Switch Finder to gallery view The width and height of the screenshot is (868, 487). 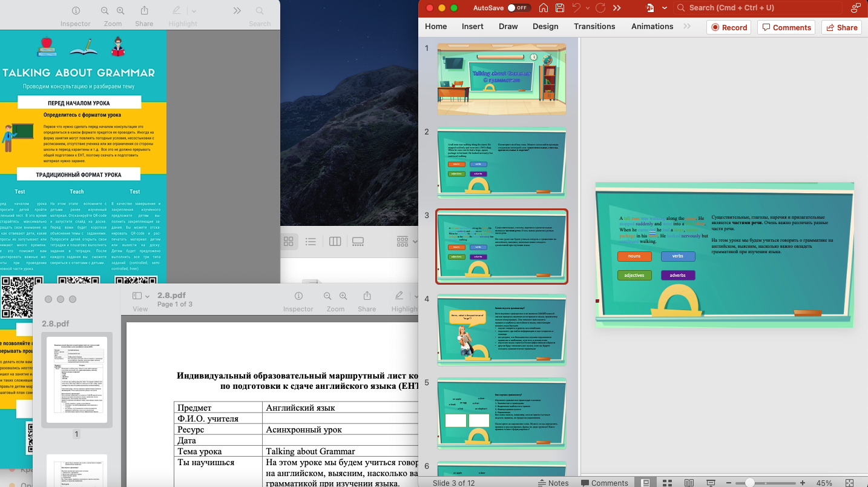click(x=358, y=242)
